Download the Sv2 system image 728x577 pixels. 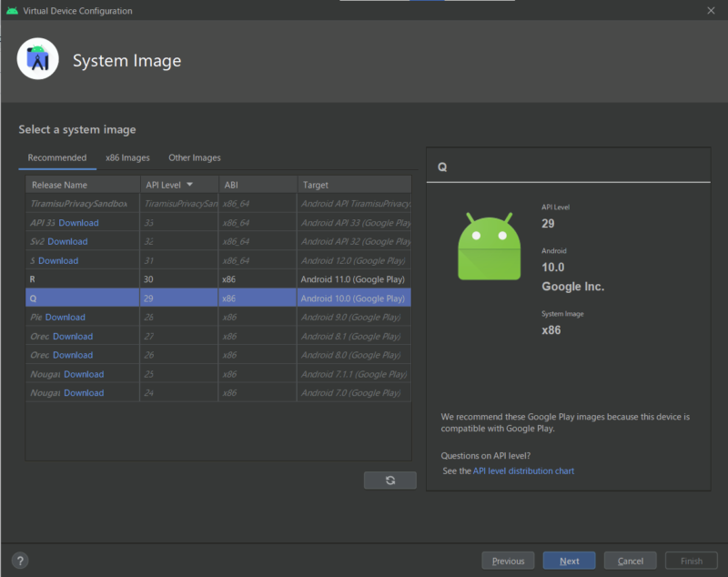click(67, 242)
